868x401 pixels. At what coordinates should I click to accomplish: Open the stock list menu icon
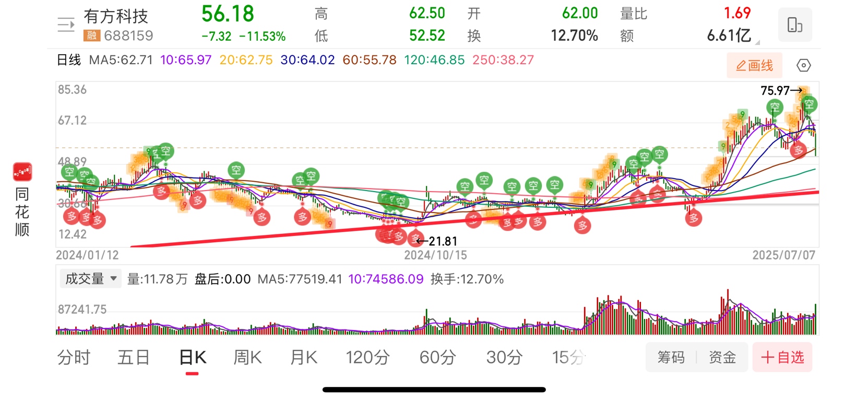pyautogui.click(x=66, y=25)
